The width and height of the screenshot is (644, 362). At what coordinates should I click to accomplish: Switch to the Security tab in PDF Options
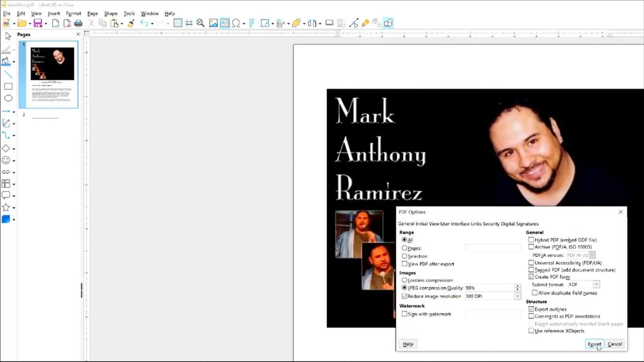pyautogui.click(x=491, y=224)
